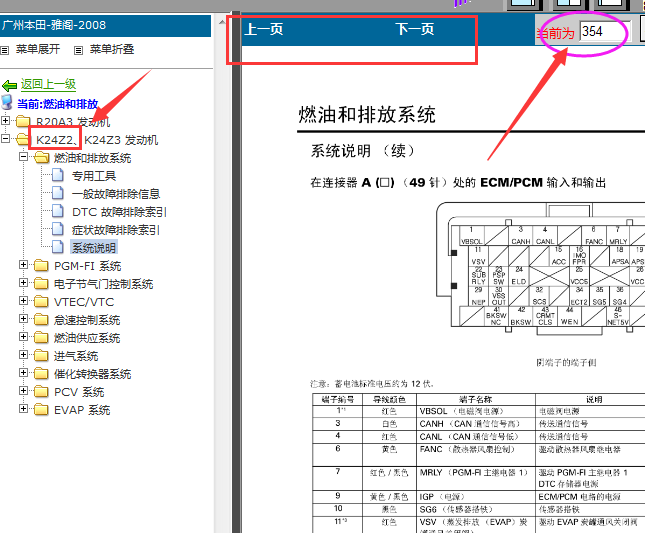Viewport: 645px width, 533px height.
Task: Expand the PGM-FI 系统 folder
Action: pyautogui.click(x=23, y=265)
